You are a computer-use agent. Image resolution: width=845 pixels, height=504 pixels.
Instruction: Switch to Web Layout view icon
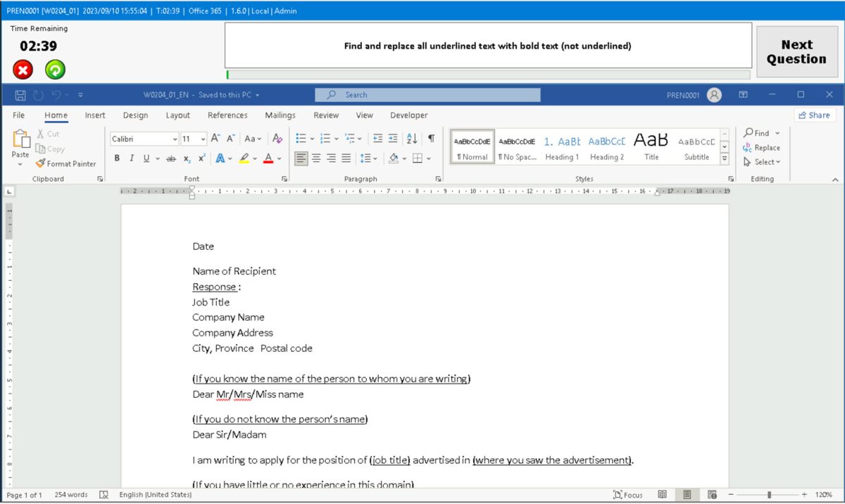pos(712,495)
